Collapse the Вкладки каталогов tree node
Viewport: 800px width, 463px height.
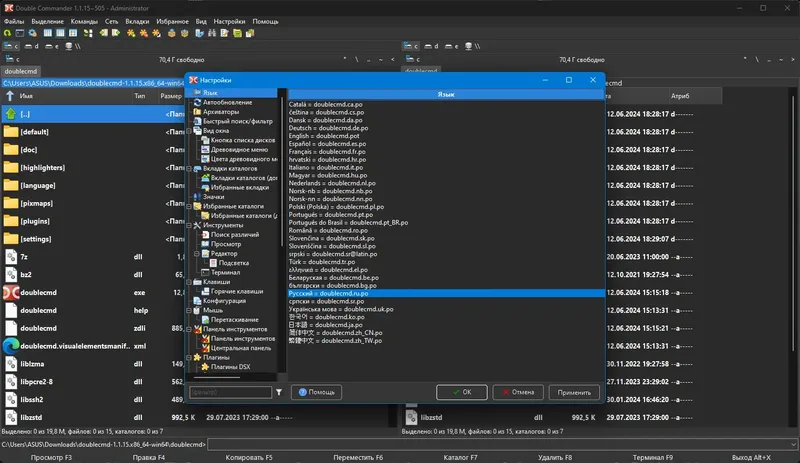click(x=189, y=168)
